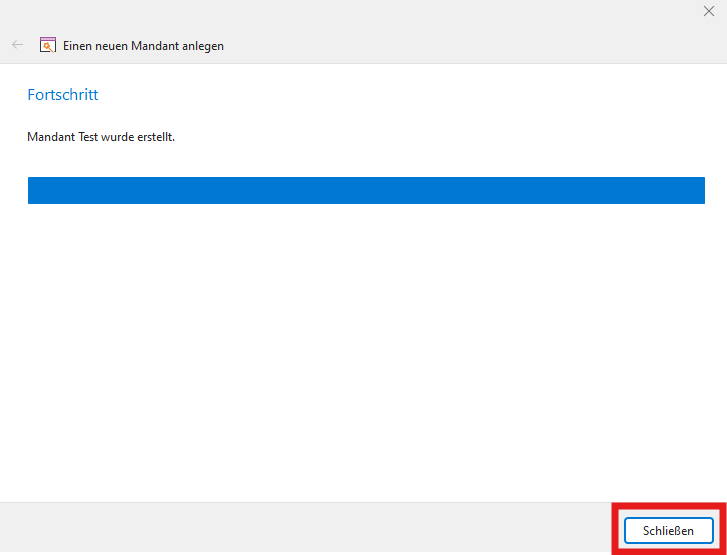This screenshot has height=555, width=727.
Task: Click the start of the completed progress bar
Action: pyautogui.click(x=33, y=191)
